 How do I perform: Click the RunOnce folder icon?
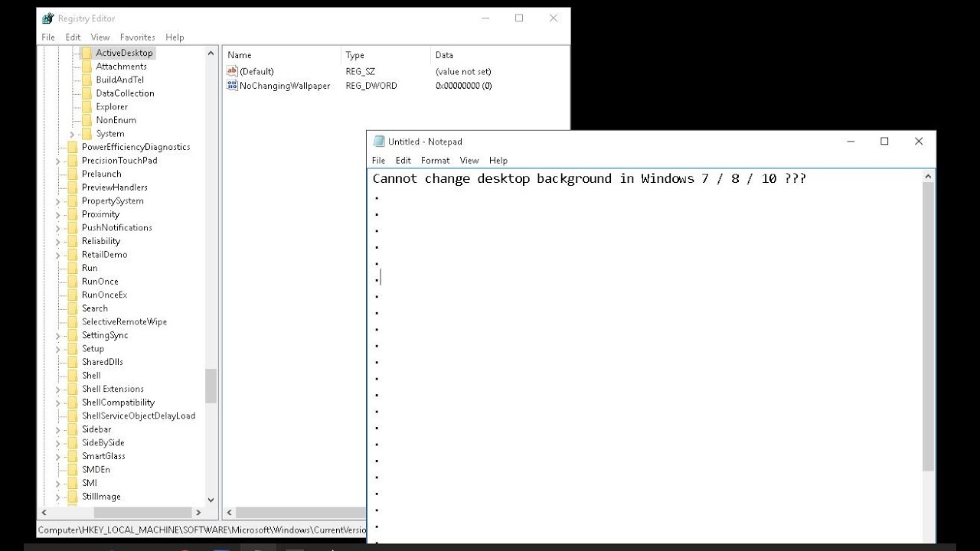[x=73, y=282]
